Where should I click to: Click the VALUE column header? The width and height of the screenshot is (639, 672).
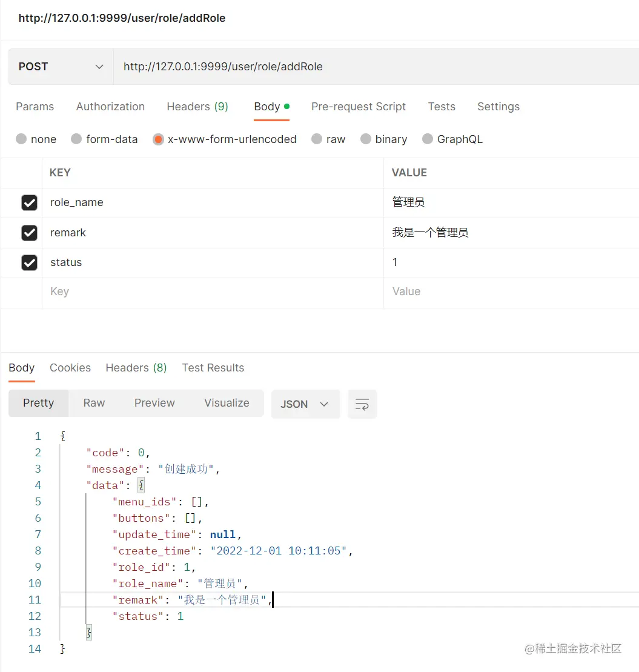(409, 173)
